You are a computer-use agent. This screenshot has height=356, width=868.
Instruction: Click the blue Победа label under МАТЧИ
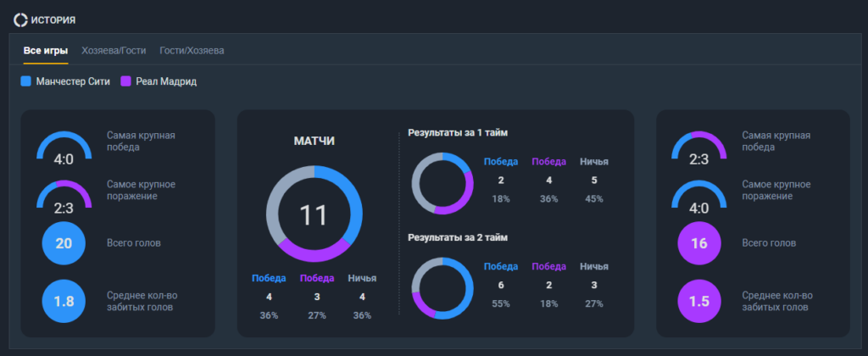(269, 279)
